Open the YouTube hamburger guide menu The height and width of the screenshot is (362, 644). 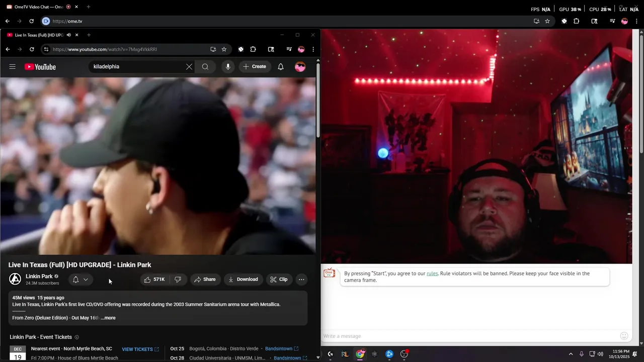[13, 66]
